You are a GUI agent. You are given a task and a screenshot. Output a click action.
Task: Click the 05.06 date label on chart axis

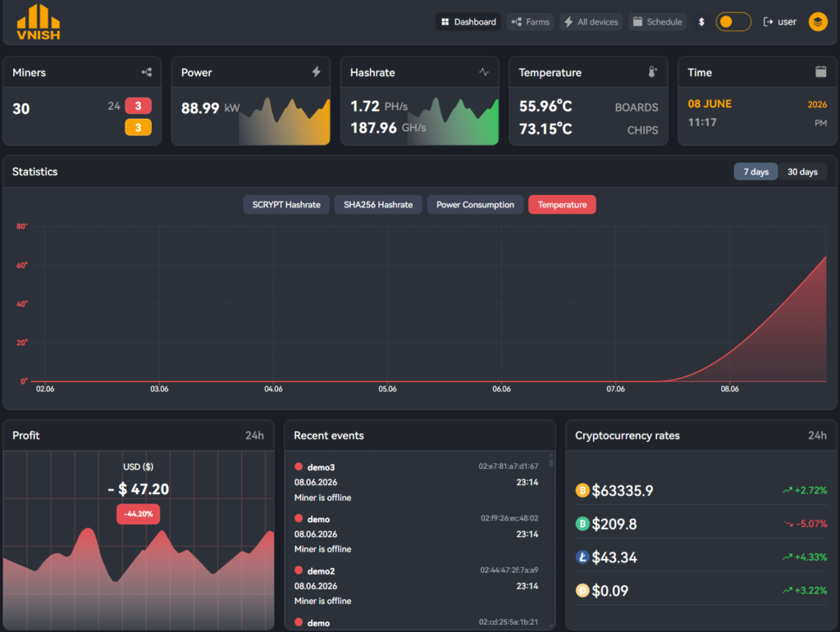(387, 389)
